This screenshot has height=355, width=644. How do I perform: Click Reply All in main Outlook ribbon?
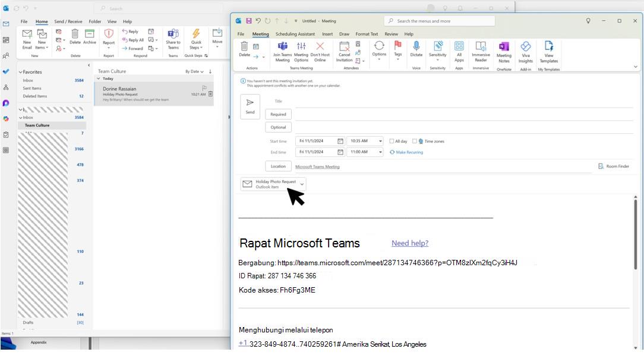(x=132, y=40)
